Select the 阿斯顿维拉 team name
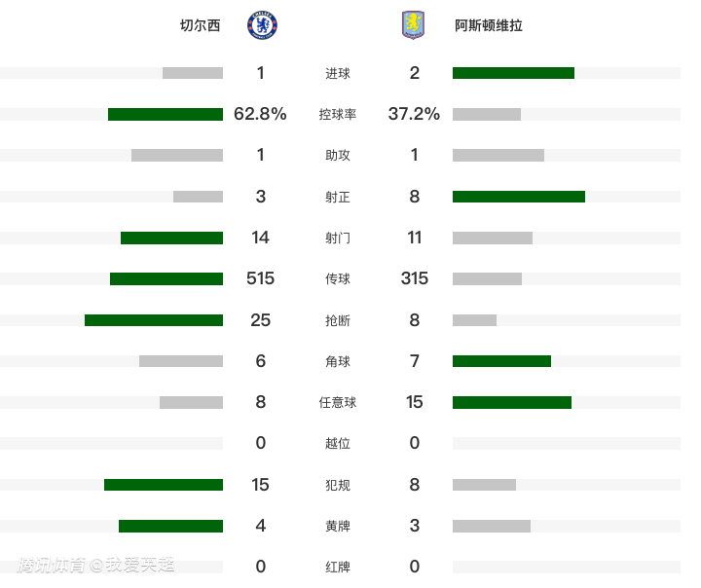Image resolution: width=701 pixels, height=588 pixels. [489, 25]
